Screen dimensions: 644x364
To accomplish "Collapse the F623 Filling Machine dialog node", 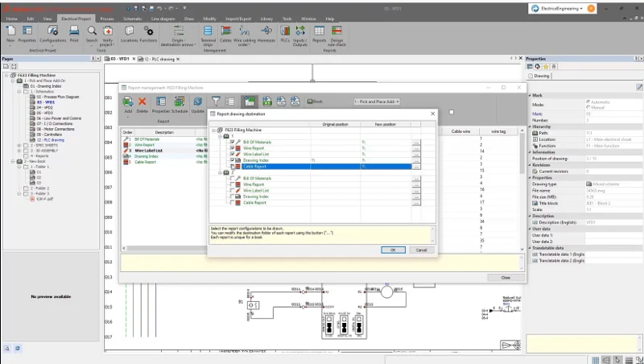I will click(x=214, y=130).
